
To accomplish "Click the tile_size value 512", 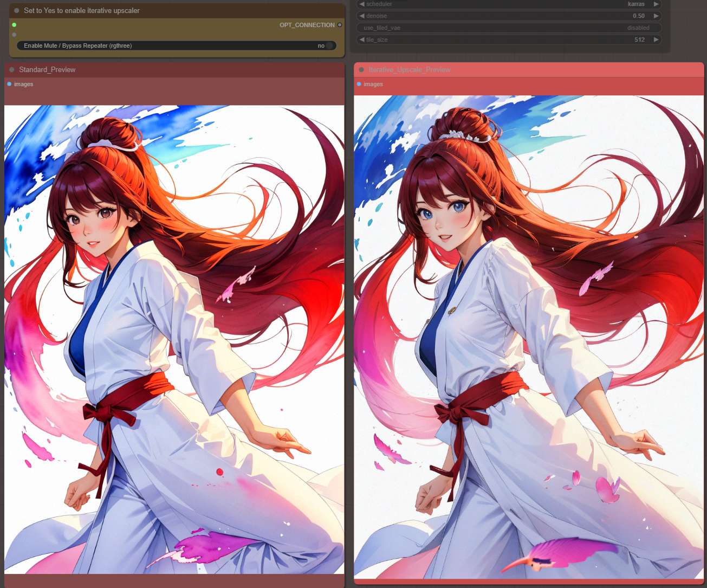I will 640,40.
